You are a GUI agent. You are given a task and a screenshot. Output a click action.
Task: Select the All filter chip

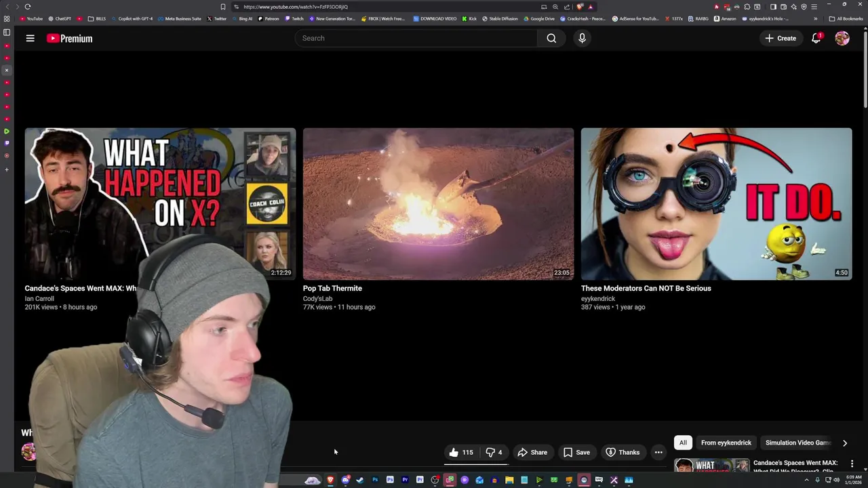(683, 443)
